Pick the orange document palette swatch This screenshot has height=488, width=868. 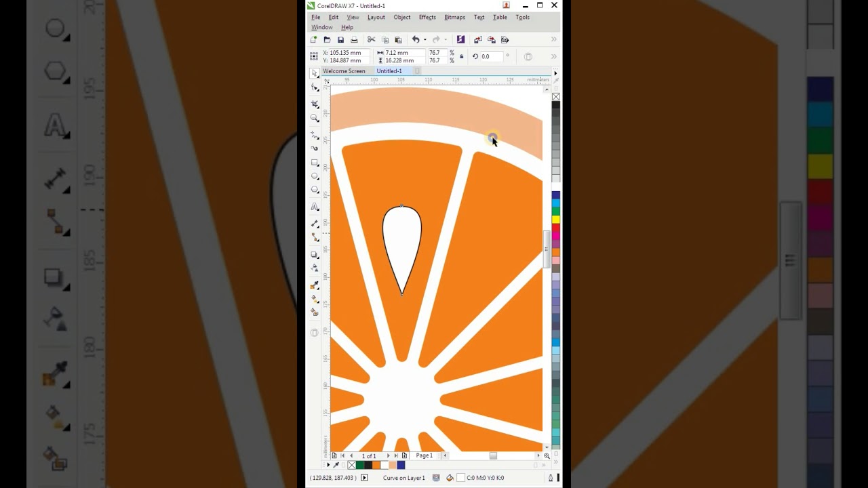pyautogui.click(x=376, y=465)
